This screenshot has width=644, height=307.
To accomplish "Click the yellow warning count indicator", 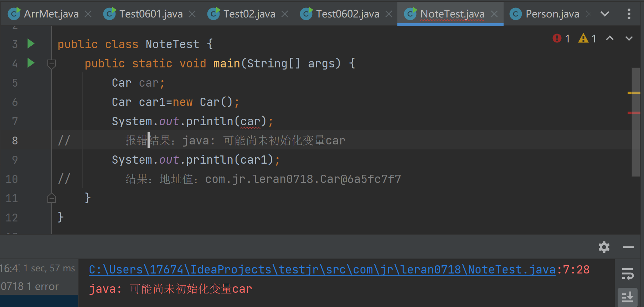I will pos(587,38).
